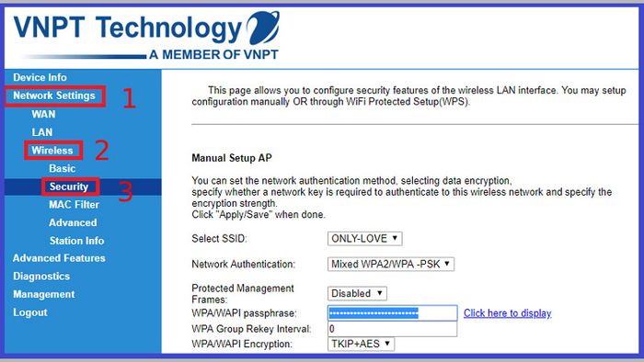
Task: Click the 'Network Authentication:' label
Action: (243, 264)
